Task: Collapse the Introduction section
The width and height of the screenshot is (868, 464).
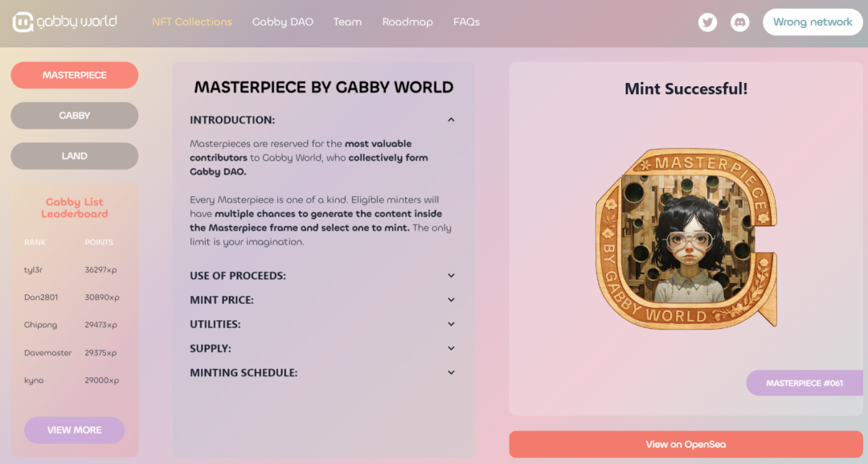Action: tap(451, 120)
